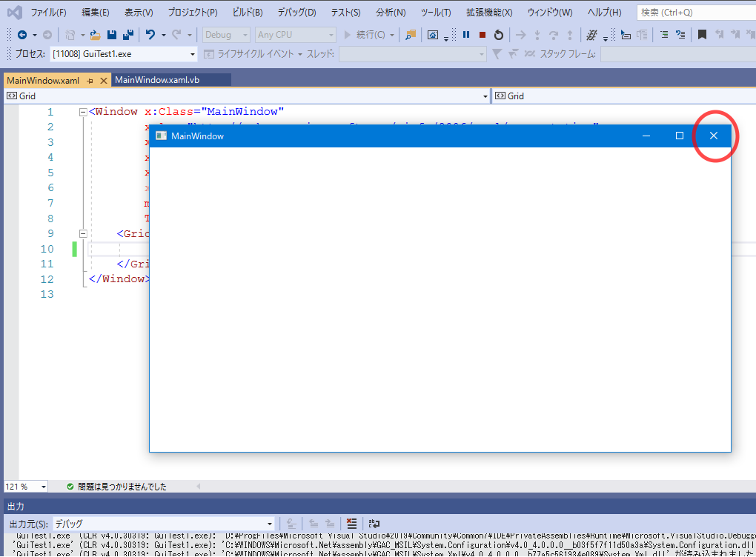Click the Step Over arrow icon
Screen dimensions: 756x557
520,34
